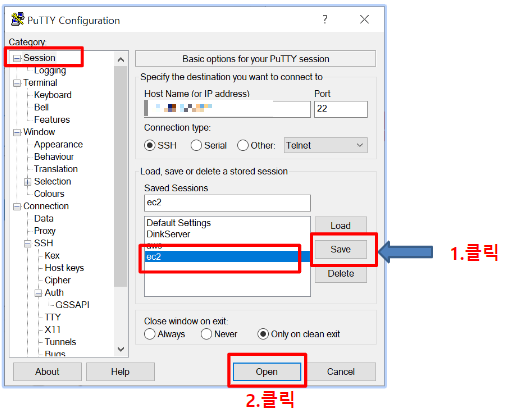The height and width of the screenshot is (416, 515).
Task: Click the question mark help icon in title bar
Action: coord(325,19)
